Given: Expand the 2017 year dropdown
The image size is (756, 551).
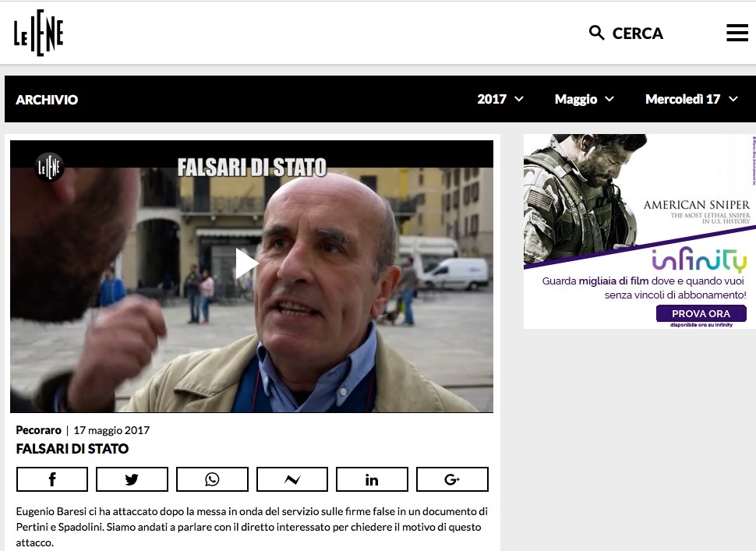Looking at the screenshot, I should 500,99.
